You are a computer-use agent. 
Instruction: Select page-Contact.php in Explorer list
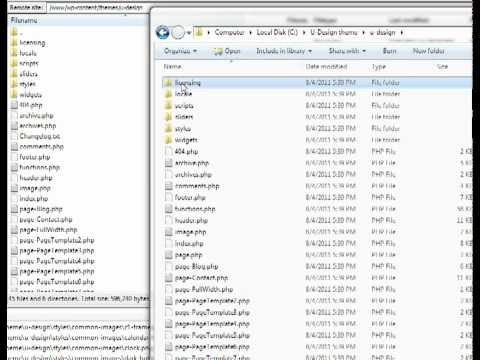pos(201,278)
